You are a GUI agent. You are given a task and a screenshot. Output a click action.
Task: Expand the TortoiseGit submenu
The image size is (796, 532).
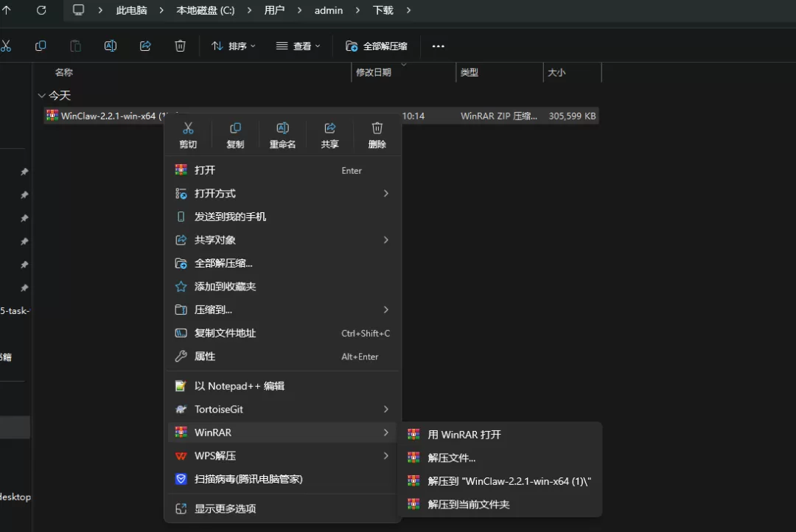point(282,409)
